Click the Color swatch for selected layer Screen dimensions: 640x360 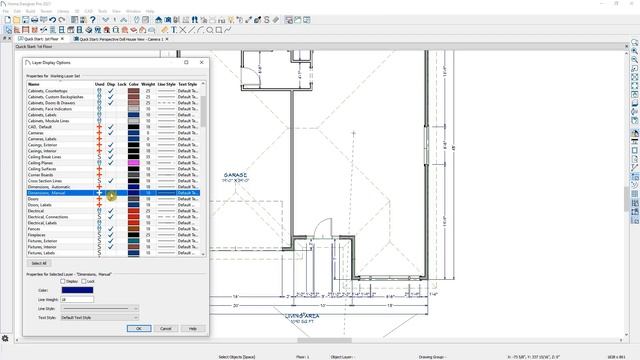pos(77,290)
